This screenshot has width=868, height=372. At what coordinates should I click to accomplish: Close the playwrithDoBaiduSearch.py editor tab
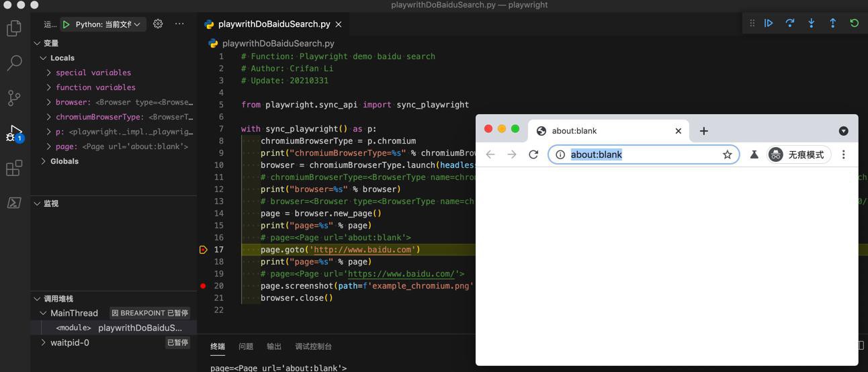tap(339, 24)
